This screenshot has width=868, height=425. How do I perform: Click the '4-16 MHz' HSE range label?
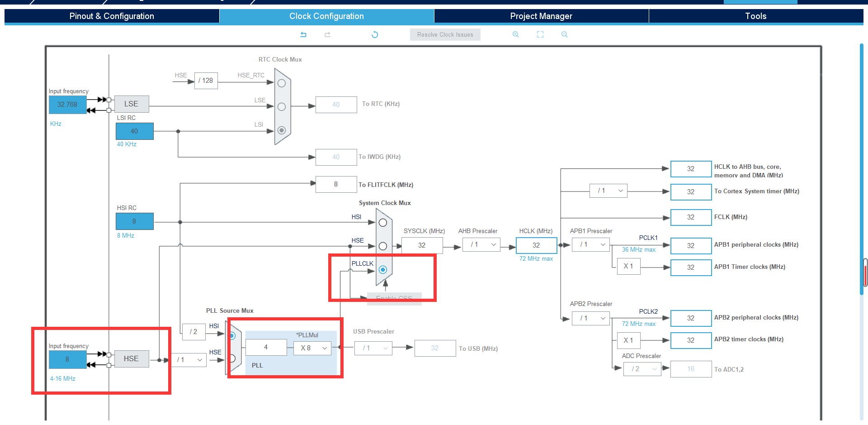tap(63, 379)
